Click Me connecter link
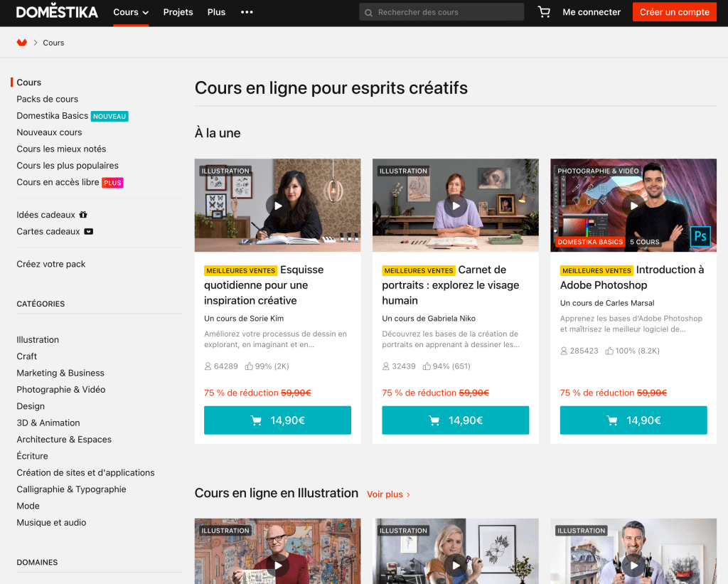The width and height of the screenshot is (728, 584). [x=591, y=12]
